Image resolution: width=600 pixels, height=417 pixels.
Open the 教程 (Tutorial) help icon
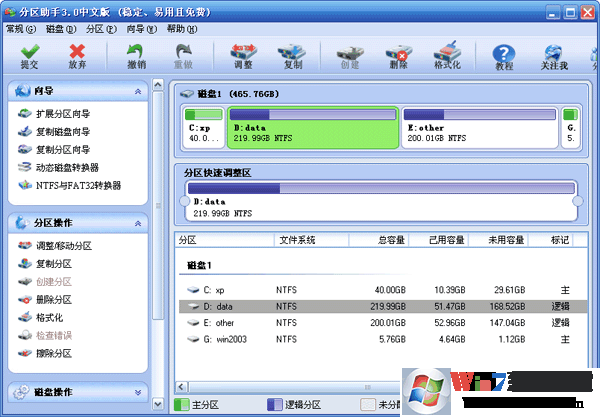[x=505, y=56]
